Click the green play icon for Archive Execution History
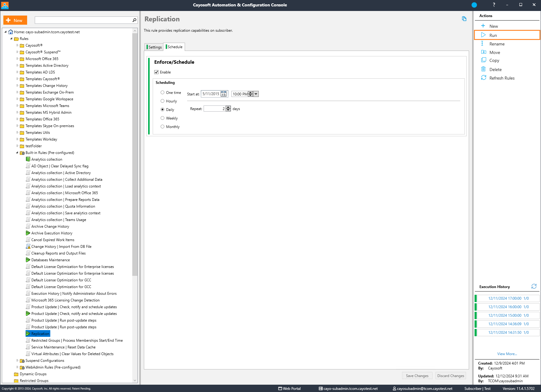The height and width of the screenshot is (392, 541). [28, 233]
